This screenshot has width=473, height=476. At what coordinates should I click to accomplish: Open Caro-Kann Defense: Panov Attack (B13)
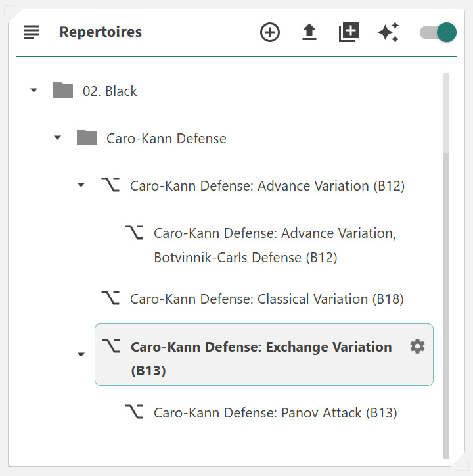click(275, 413)
